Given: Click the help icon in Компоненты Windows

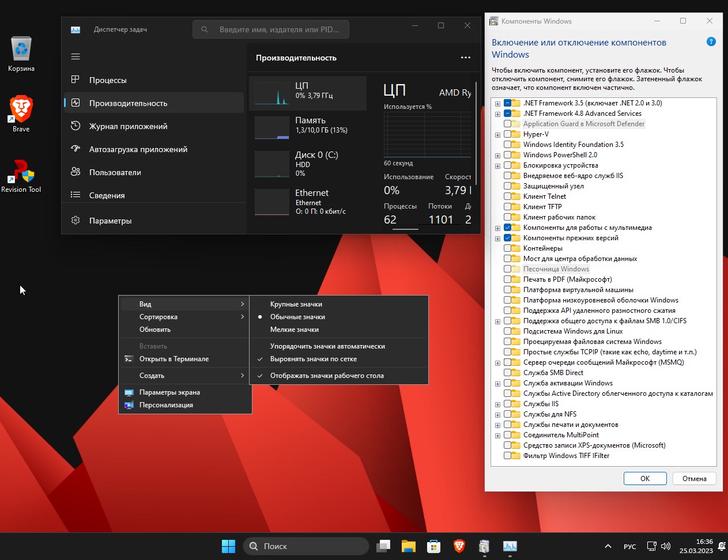Looking at the screenshot, I should (x=711, y=41).
